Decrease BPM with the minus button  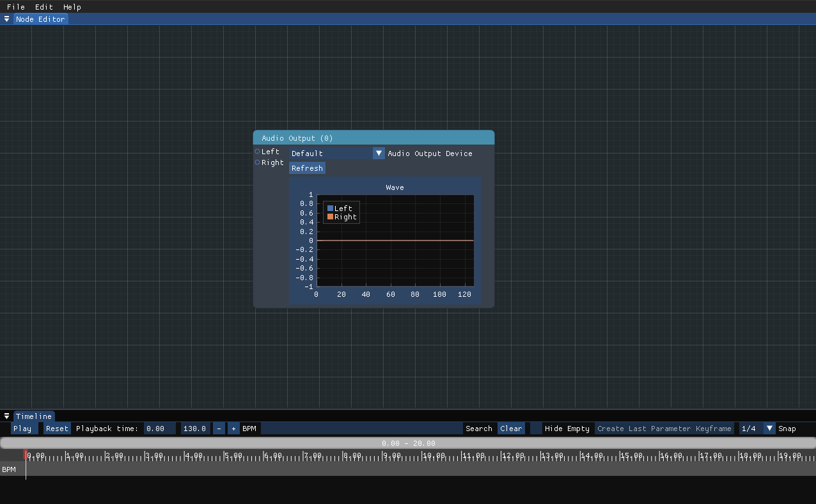pos(219,429)
